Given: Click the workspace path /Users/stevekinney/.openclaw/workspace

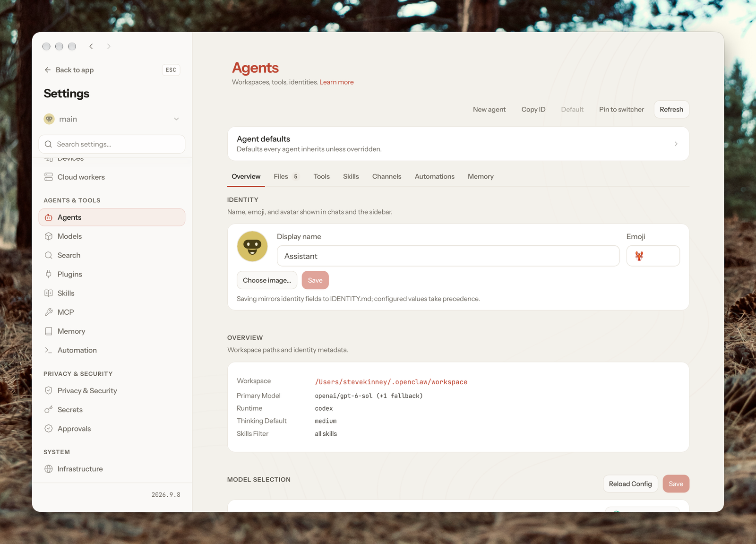Looking at the screenshot, I should coord(391,382).
